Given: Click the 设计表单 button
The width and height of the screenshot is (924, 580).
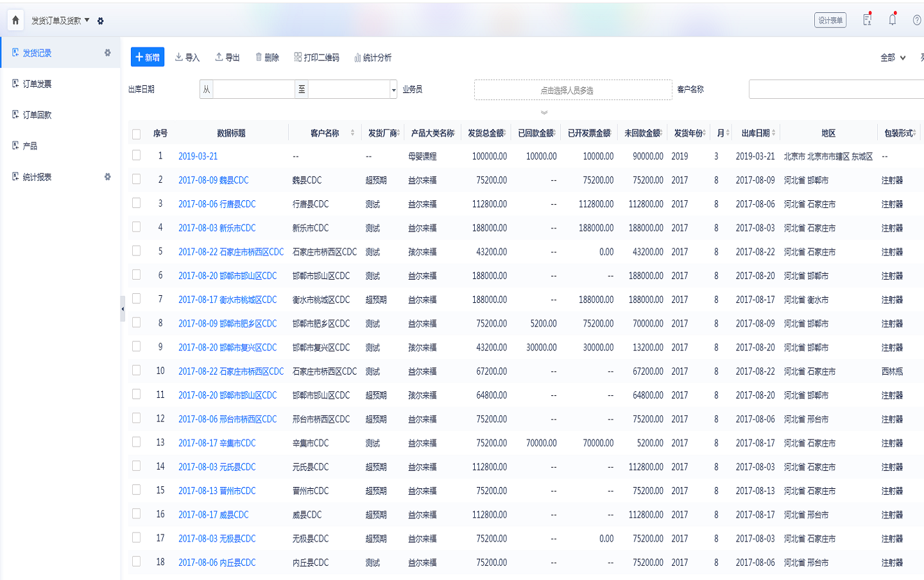Looking at the screenshot, I should click(x=830, y=20).
